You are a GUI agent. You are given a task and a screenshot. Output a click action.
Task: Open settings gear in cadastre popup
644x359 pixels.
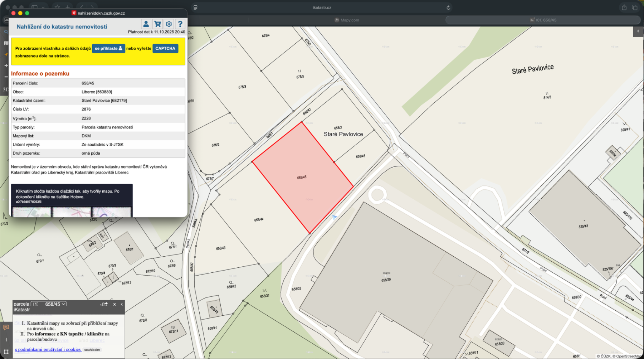tap(169, 24)
